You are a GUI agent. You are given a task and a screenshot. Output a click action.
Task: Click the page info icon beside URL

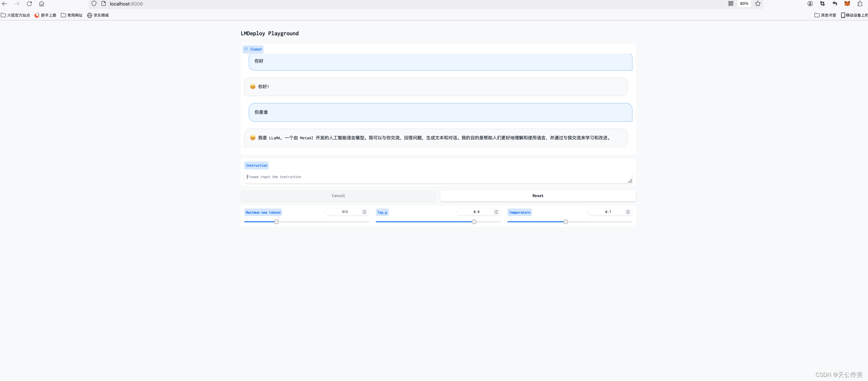[x=104, y=4]
